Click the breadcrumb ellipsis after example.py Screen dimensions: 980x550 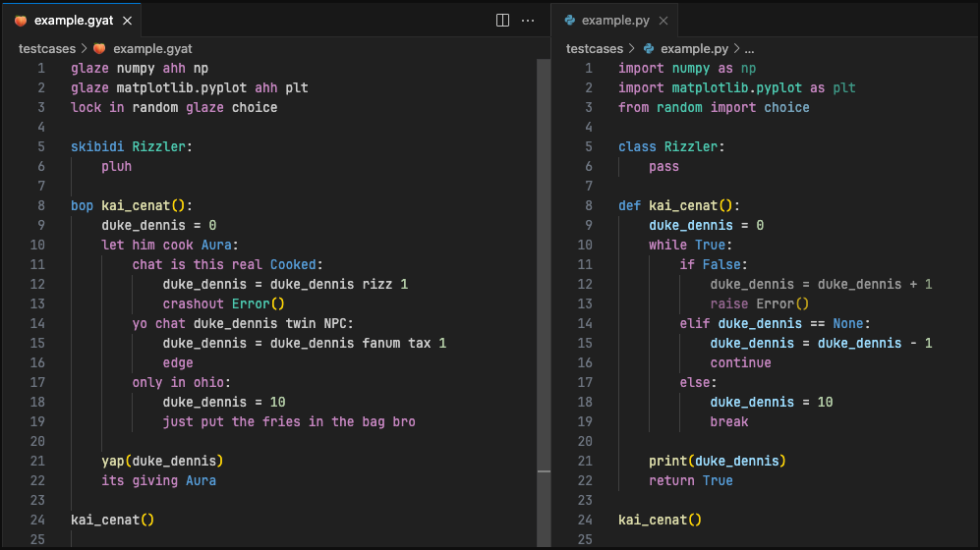click(749, 48)
